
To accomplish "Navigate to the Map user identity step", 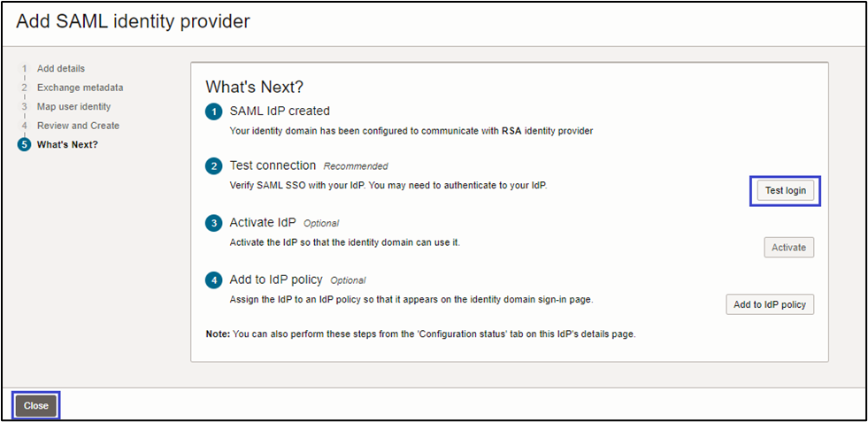I will coord(73,106).
